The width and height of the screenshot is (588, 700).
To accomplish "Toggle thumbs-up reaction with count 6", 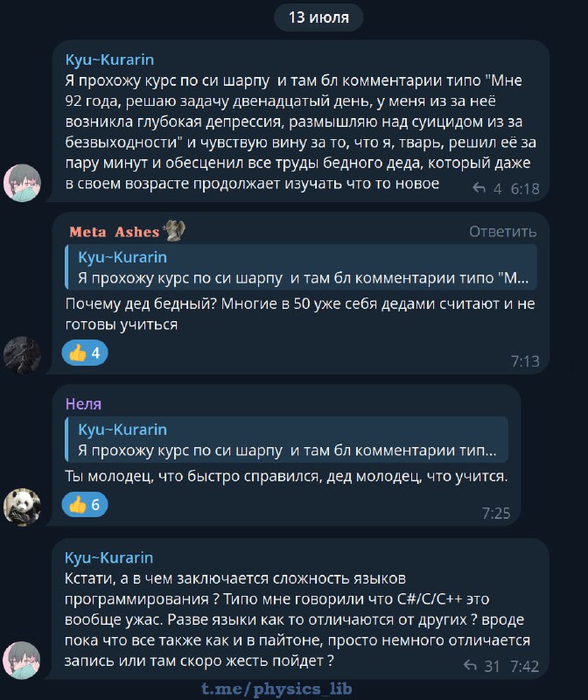I will 85,505.
